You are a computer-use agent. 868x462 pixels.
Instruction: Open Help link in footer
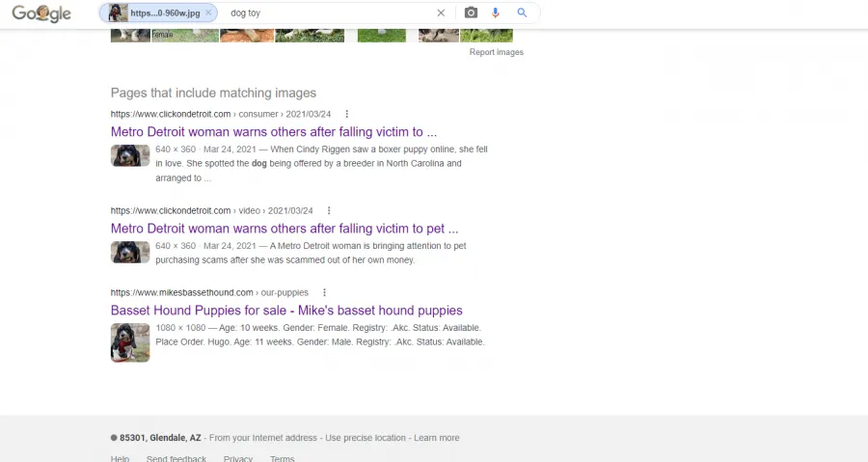coord(120,458)
